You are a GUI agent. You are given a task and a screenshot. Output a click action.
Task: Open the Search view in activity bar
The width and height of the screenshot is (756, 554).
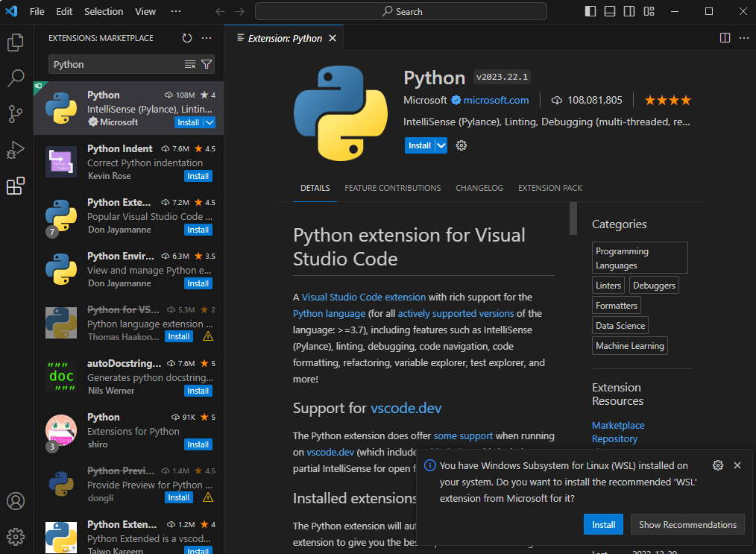[16, 78]
